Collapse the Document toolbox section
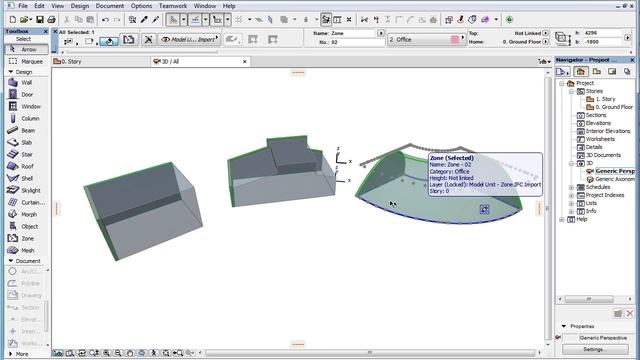Image resolution: width=640 pixels, height=360 pixels. (x=11, y=261)
